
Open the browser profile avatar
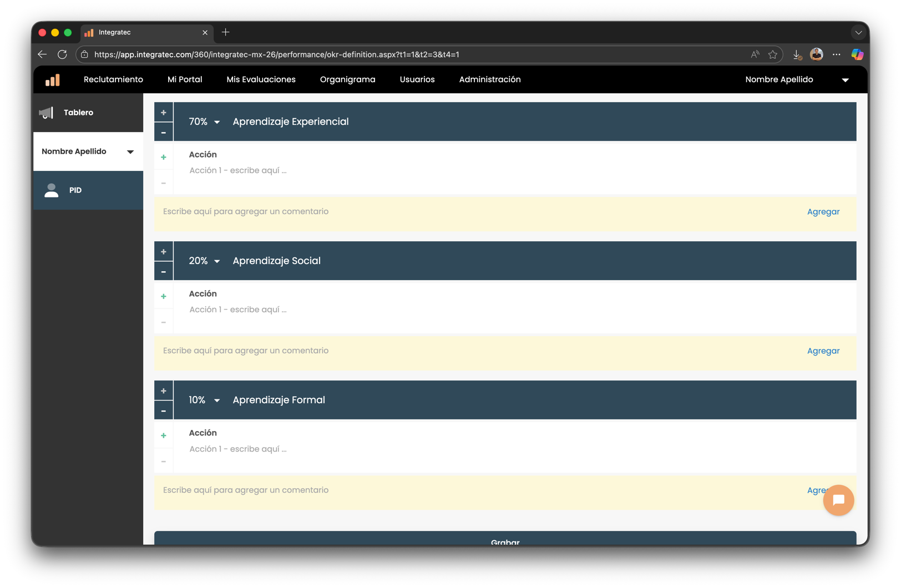click(817, 54)
